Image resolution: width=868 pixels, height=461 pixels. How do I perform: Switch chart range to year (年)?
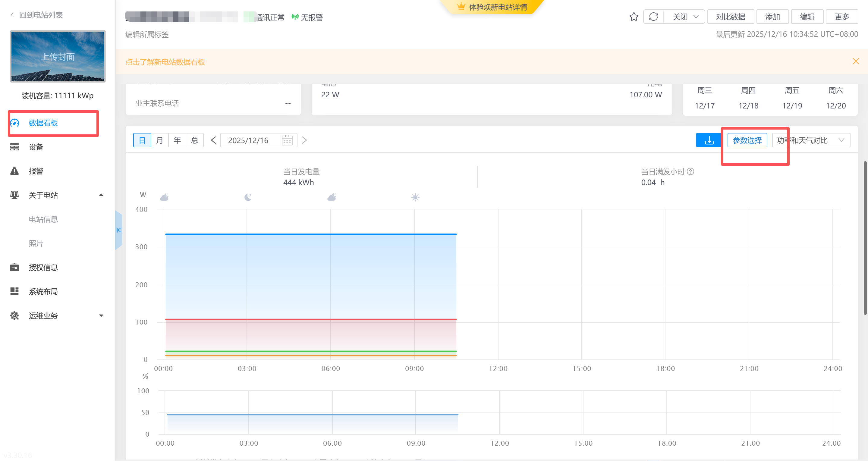click(x=177, y=140)
